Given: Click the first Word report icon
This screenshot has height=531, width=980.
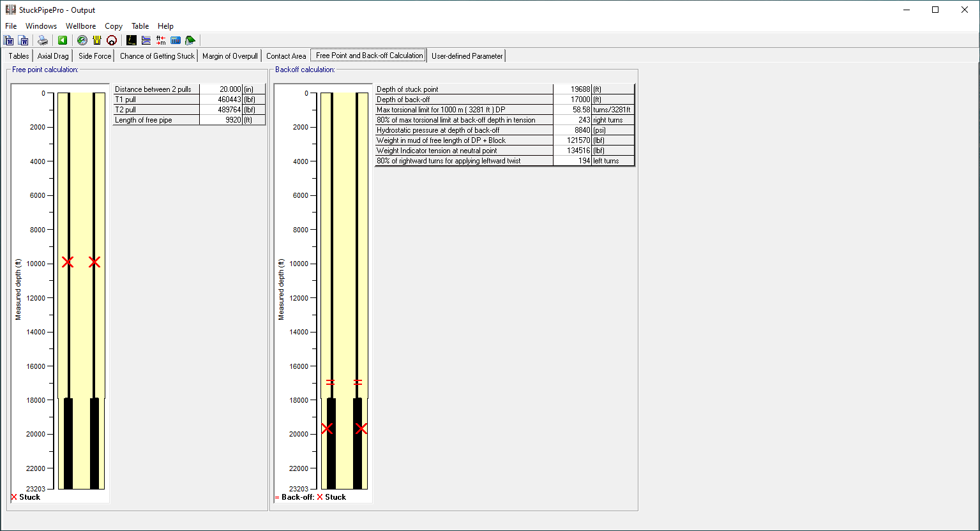Looking at the screenshot, I should [x=9, y=40].
